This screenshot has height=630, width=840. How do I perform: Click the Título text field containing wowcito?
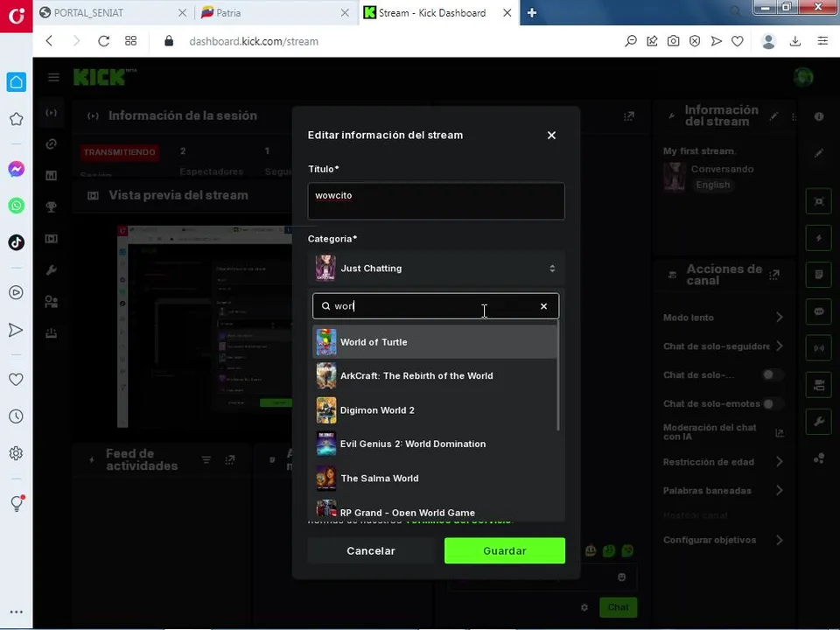pyautogui.click(x=436, y=201)
